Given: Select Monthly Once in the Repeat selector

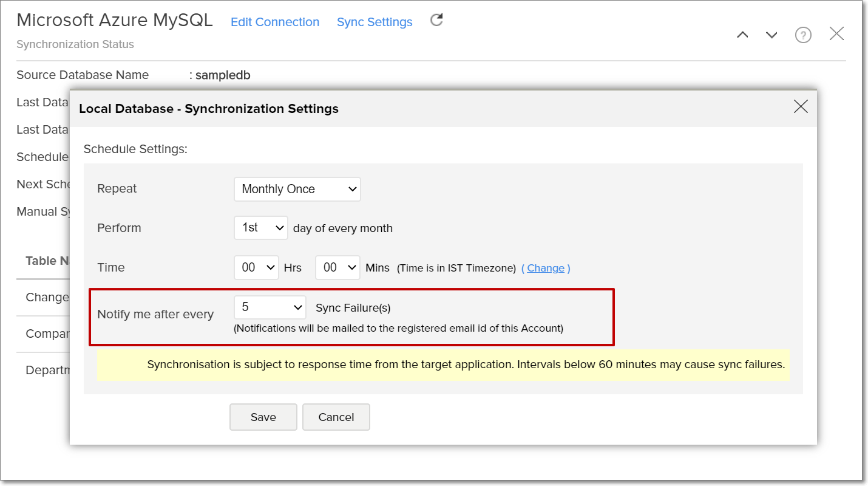Looking at the screenshot, I should tap(297, 189).
